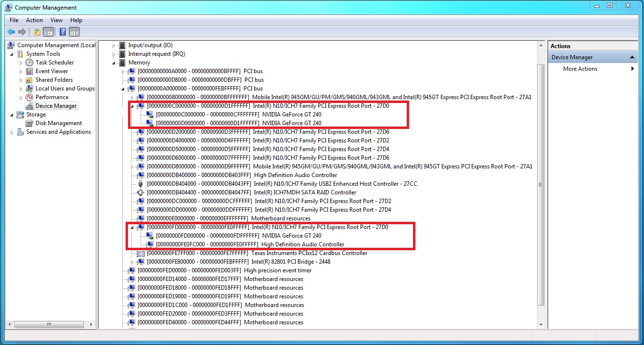Expand the Input/output (IO) resource node

coord(114,45)
